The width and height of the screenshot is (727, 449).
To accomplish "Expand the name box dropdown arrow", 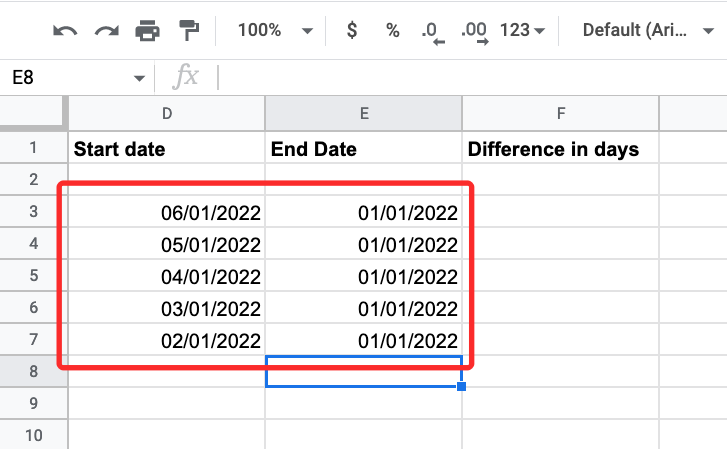I will [x=139, y=78].
